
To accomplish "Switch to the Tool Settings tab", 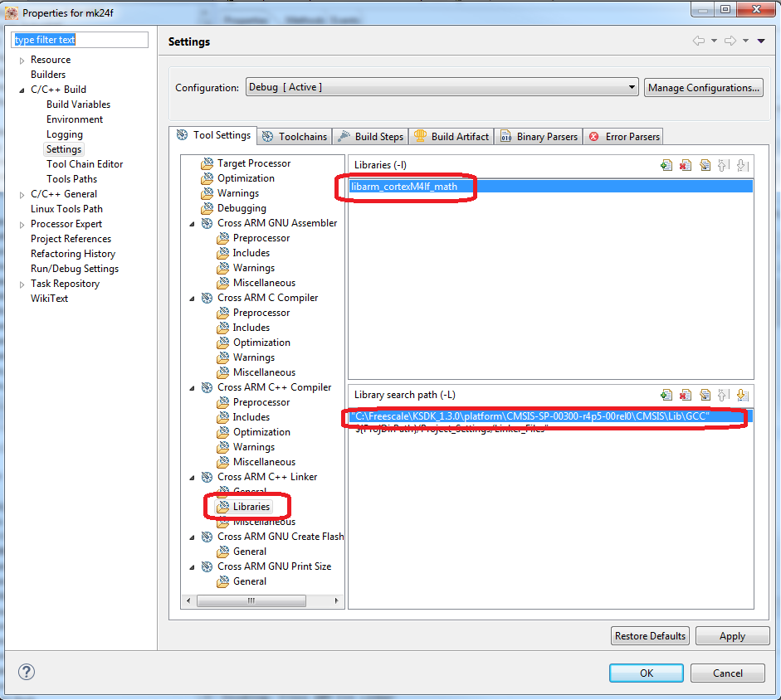I will coord(213,135).
